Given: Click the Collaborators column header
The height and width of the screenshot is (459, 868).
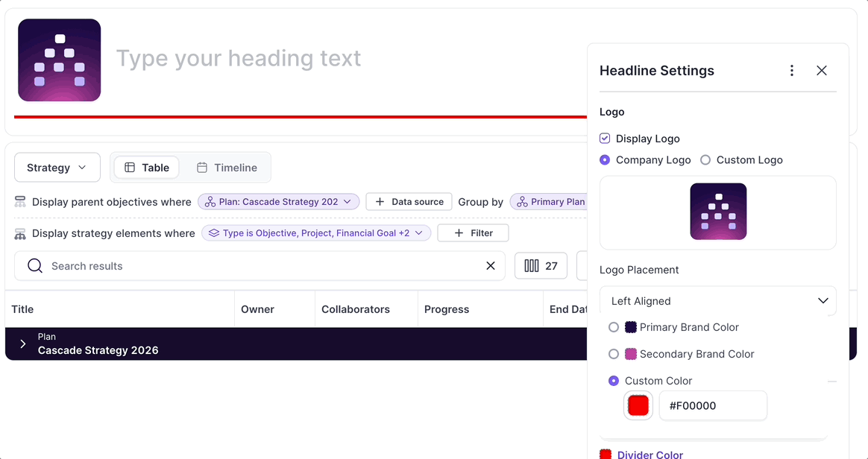Looking at the screenshot, I should pos(356,310).
